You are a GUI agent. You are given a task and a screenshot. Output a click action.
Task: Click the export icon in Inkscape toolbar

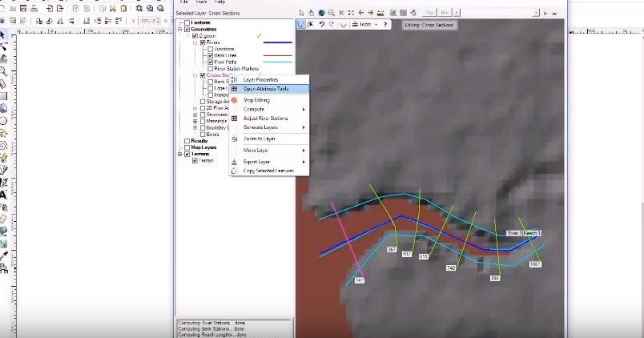(x=60, y=8)
